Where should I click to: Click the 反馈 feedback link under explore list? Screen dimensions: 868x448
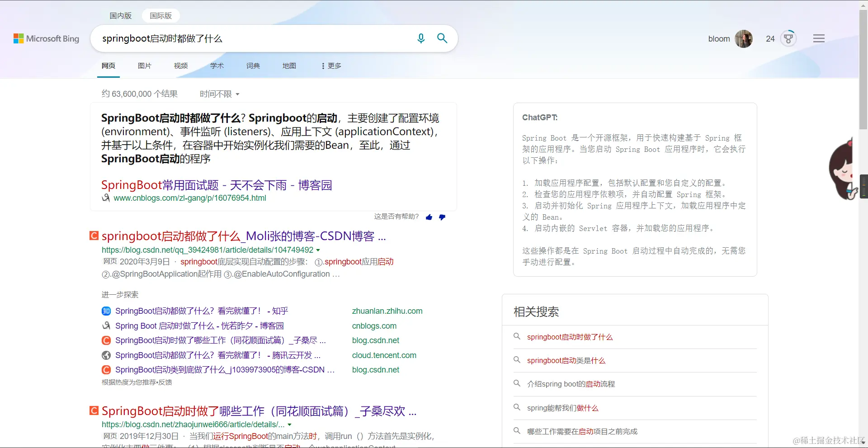click(165, 382)
